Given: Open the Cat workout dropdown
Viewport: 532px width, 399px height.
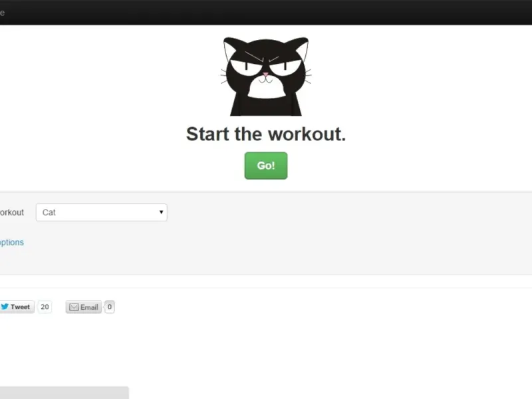Looking at the screenshot, I should (102, 212).
